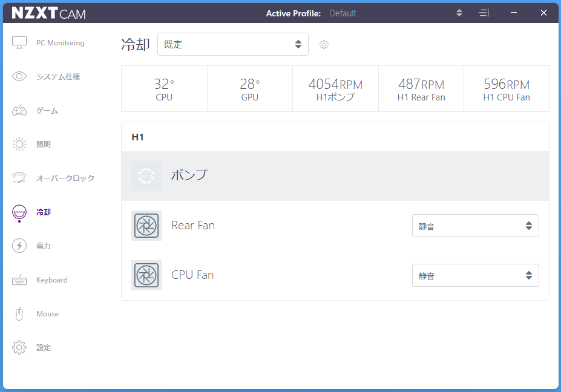Close the NZXT CAM window
Image resolution: width=561 pixels, height=392 pixels.
coord(543,13)
